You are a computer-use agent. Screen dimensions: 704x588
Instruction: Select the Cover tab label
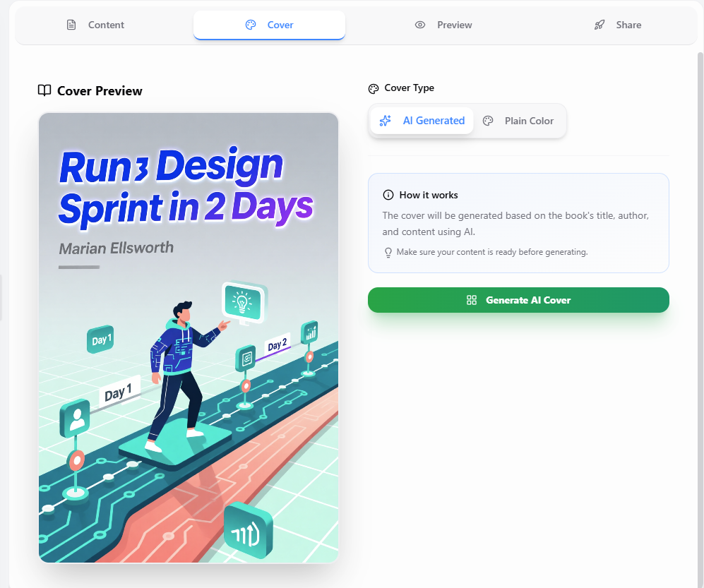(x=280, y=25)
